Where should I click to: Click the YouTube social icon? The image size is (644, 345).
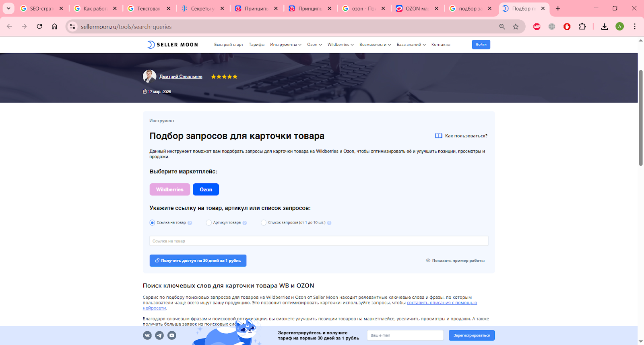[172, 335]
